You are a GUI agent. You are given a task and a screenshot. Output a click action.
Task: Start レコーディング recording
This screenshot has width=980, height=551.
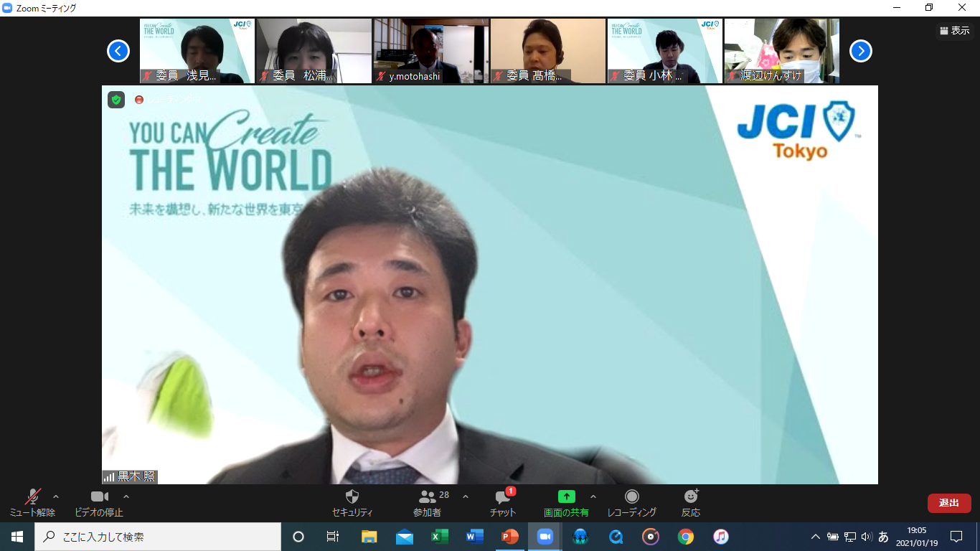[631, 497]
